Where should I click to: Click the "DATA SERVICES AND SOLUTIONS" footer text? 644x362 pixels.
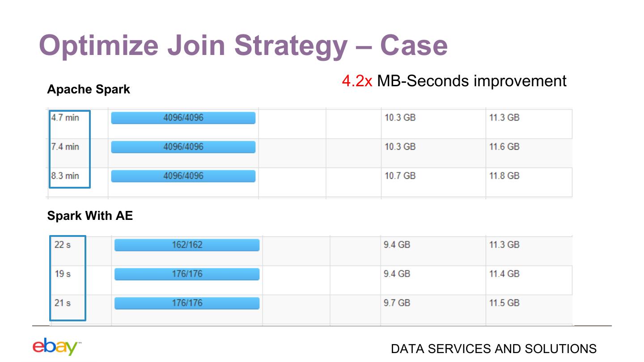point(493,349)
